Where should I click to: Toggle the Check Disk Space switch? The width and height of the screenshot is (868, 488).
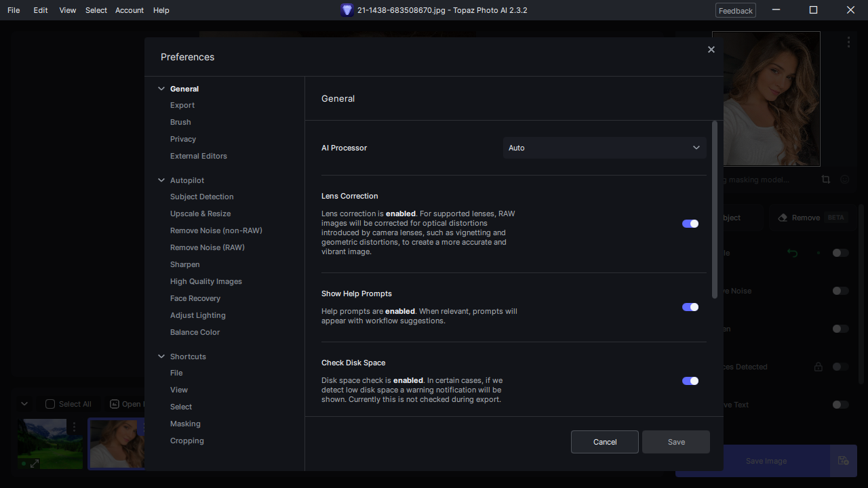click(x=690, y=381)
